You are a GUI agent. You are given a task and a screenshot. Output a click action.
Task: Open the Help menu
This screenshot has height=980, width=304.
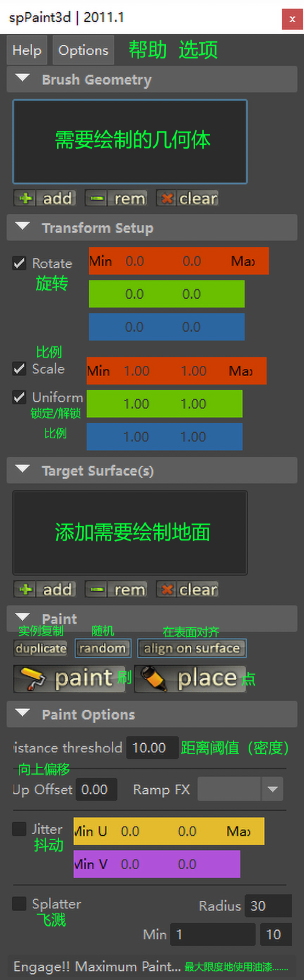coord(27,50)
